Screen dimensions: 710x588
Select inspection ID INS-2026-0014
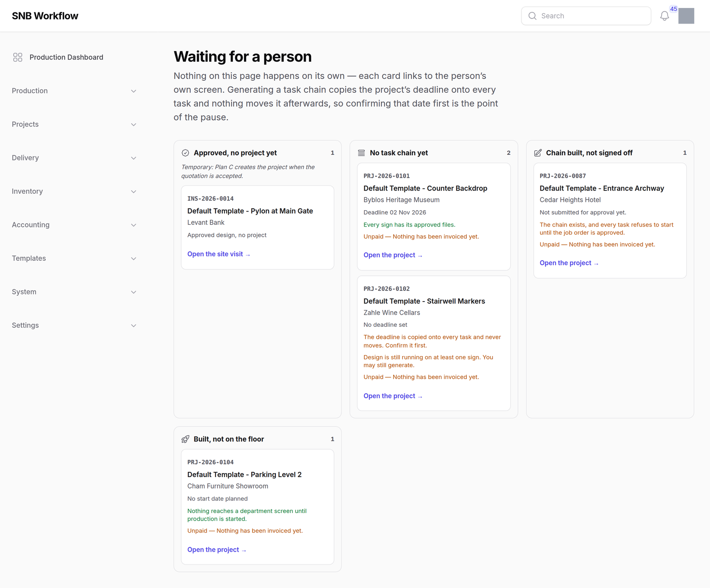coord(210,199)
